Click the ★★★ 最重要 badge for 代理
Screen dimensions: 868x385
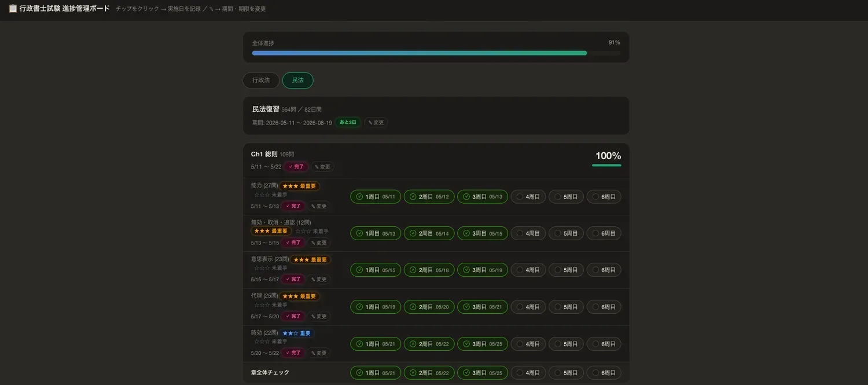(300, 296)
